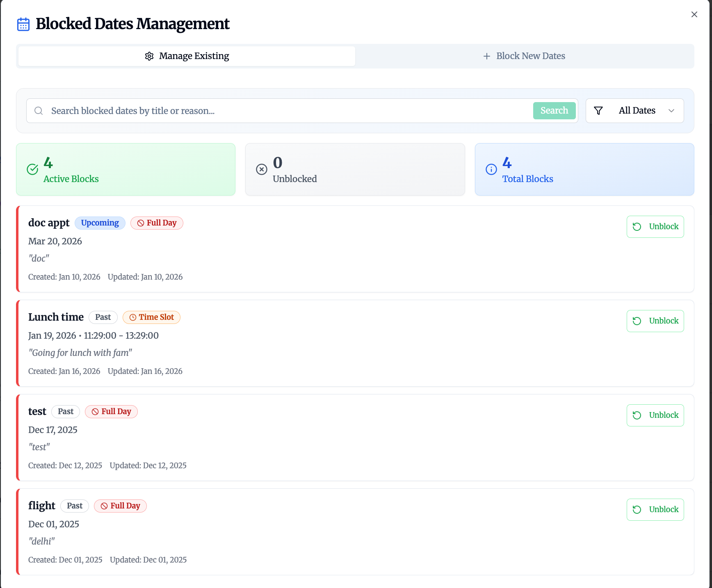712x588 pixels.
Task: Click the gear icon on the Manage Existing tab
Action: pyautogui.click(x=149, y=56)
